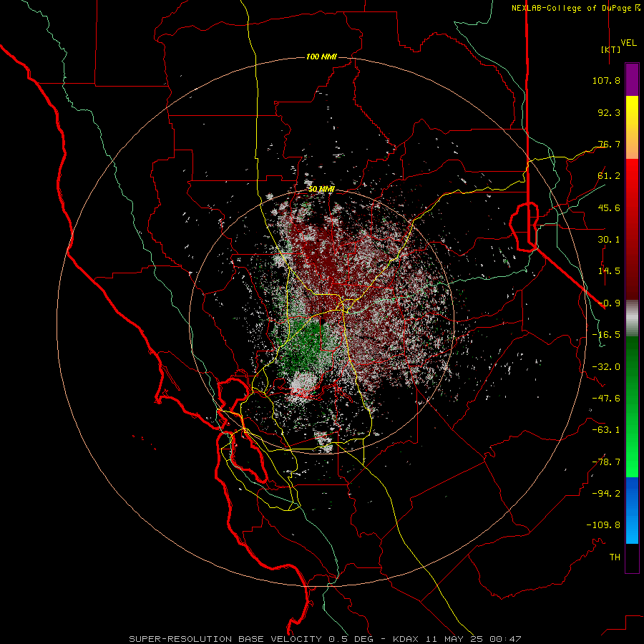
Task: Click the 61.2 velocity legend value
Action: click(609, 176)
